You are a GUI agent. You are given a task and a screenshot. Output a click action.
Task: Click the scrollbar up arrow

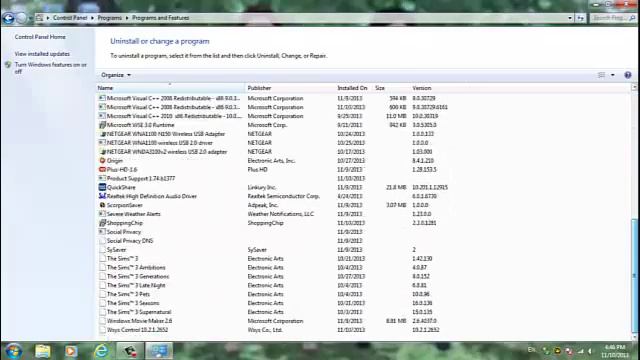(634, 87)
